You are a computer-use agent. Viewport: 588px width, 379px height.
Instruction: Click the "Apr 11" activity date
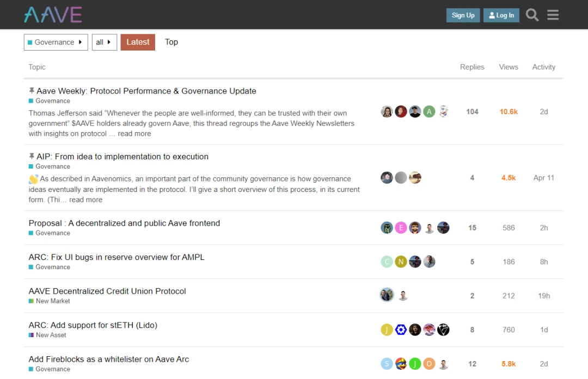[x=544, y=178]
